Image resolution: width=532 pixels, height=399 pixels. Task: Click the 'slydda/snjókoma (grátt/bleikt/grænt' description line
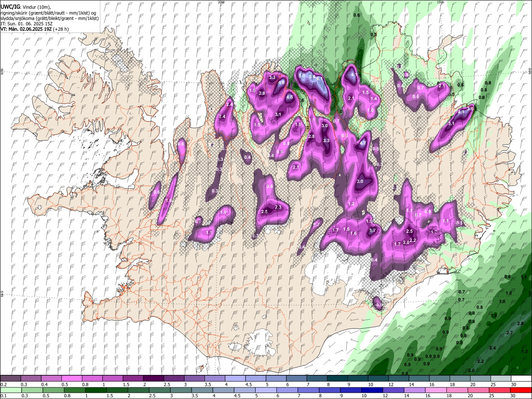tap(49, 18)
